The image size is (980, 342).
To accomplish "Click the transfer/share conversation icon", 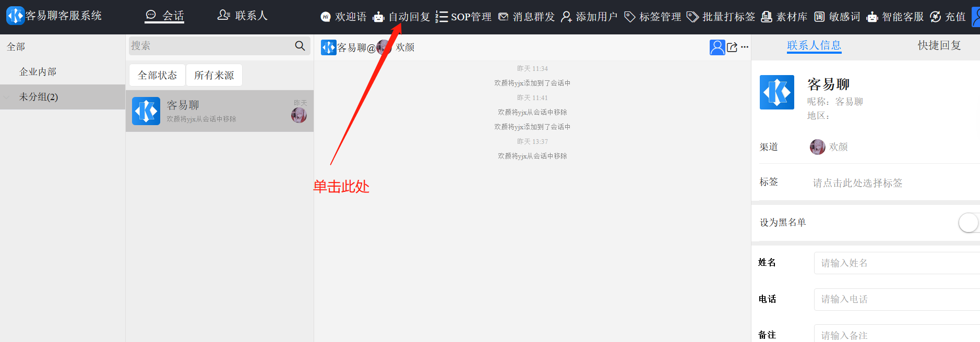I will [732, 47].
